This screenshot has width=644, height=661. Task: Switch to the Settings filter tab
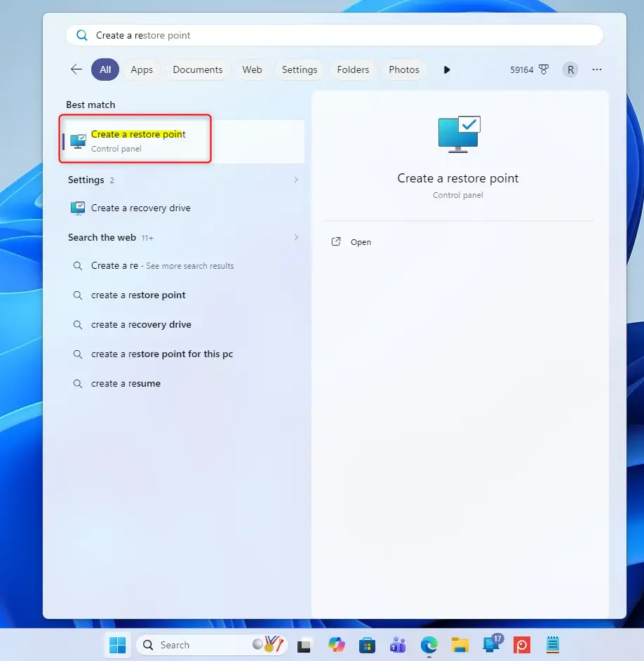click(300, 69)
